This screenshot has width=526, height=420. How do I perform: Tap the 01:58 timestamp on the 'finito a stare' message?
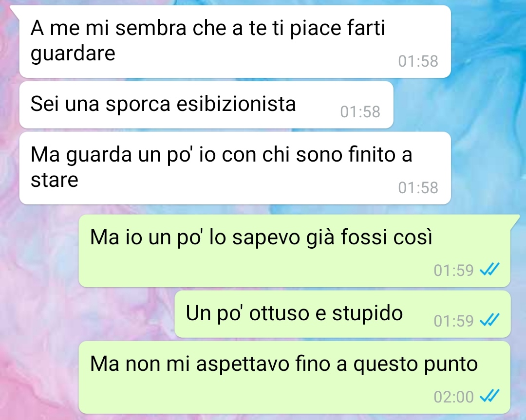click(x=418, y=188)
